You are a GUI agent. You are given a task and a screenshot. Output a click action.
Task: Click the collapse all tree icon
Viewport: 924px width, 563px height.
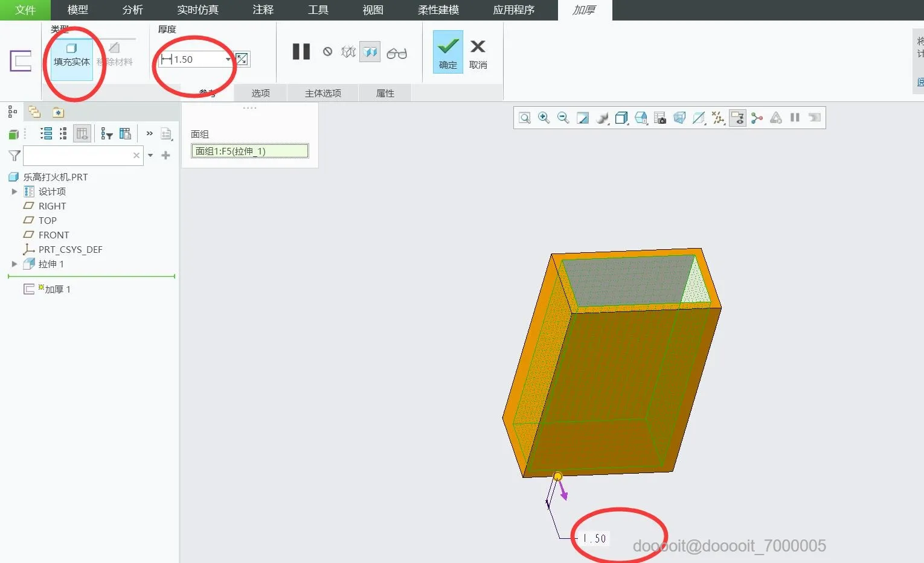click(63, 133)
